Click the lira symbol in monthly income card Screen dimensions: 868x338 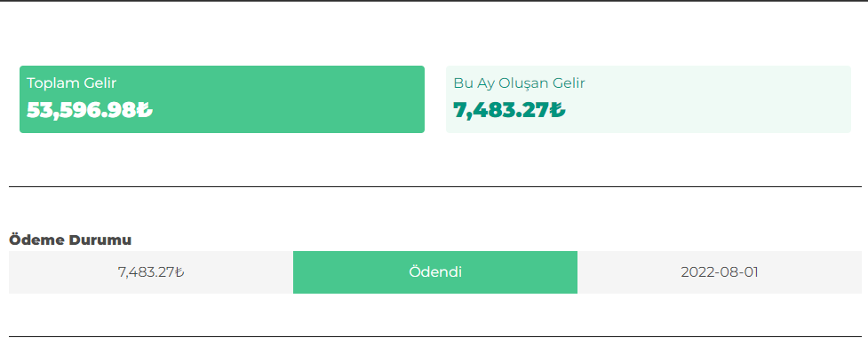(558, 109)
